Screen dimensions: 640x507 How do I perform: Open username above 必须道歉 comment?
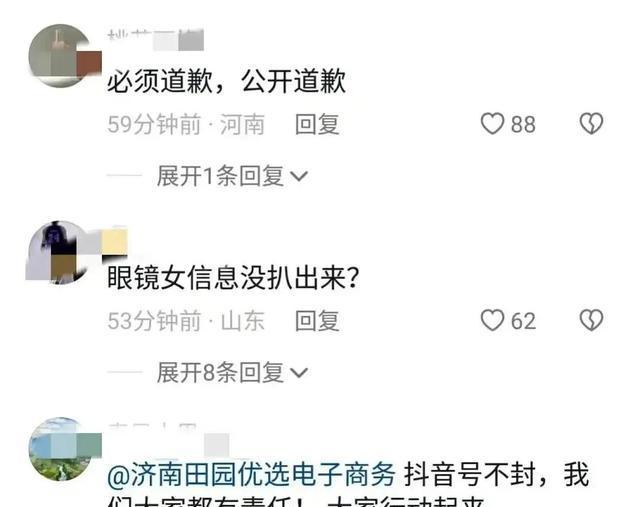(156, 39)
